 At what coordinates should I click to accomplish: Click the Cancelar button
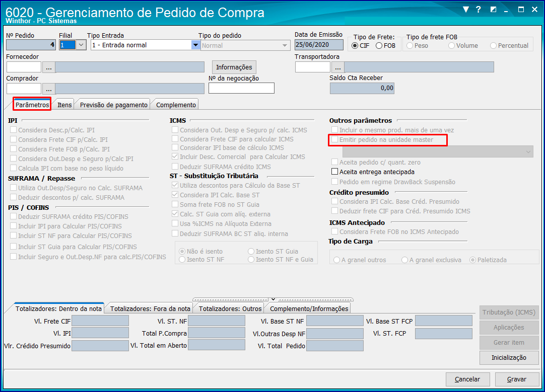(467, 379)
